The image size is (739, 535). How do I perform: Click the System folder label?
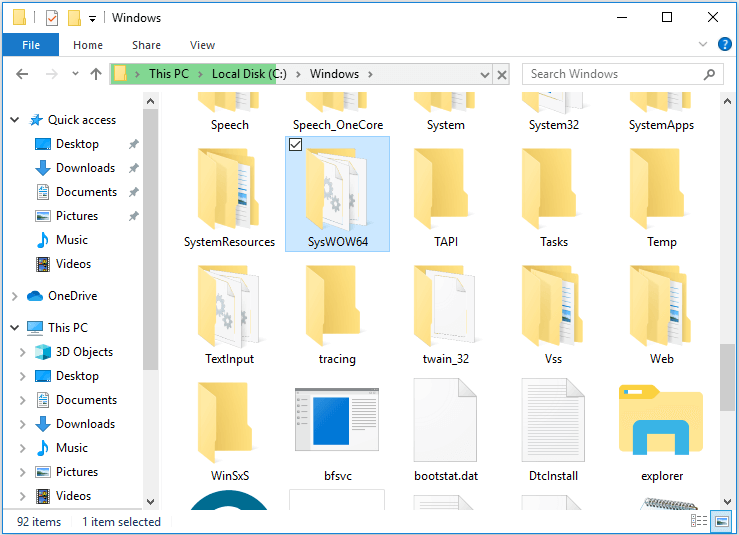pyautogui.click(x=445, y=125)
